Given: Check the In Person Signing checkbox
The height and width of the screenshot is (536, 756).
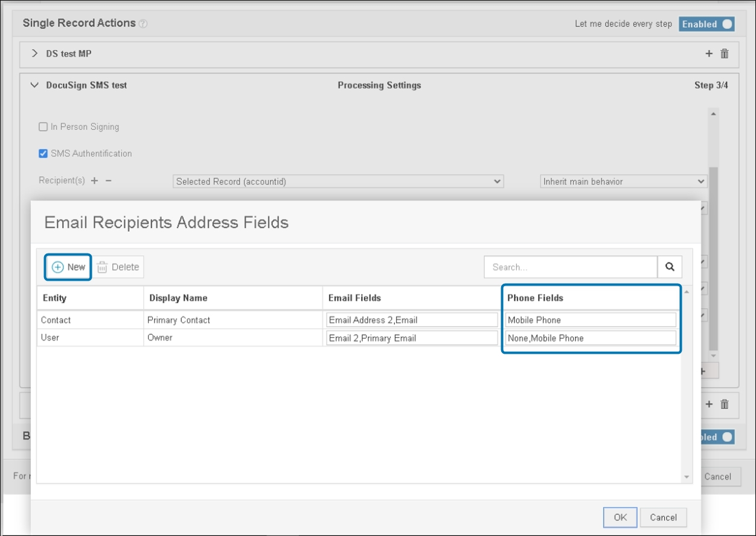Looking at the screenshot, I should pos(43,127).
